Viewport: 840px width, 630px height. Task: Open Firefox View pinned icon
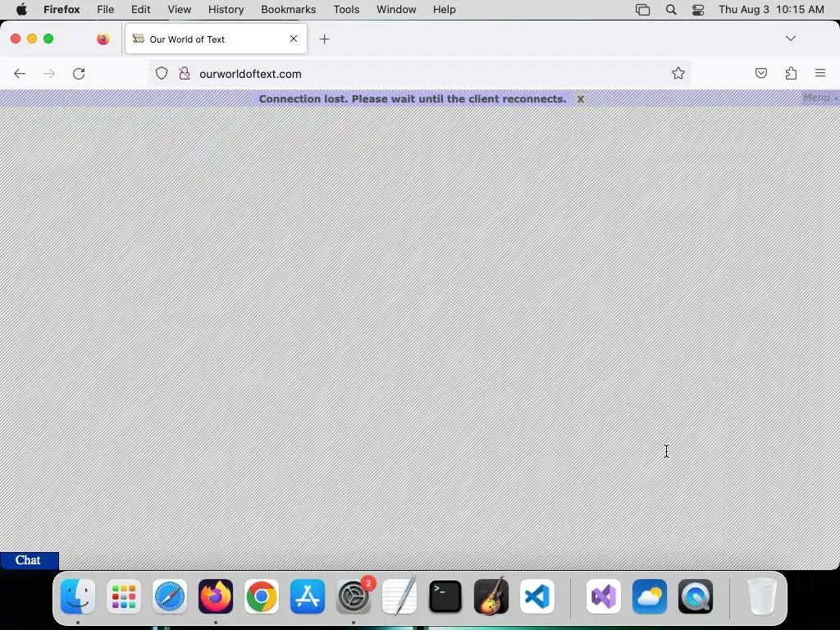point(103,39)
